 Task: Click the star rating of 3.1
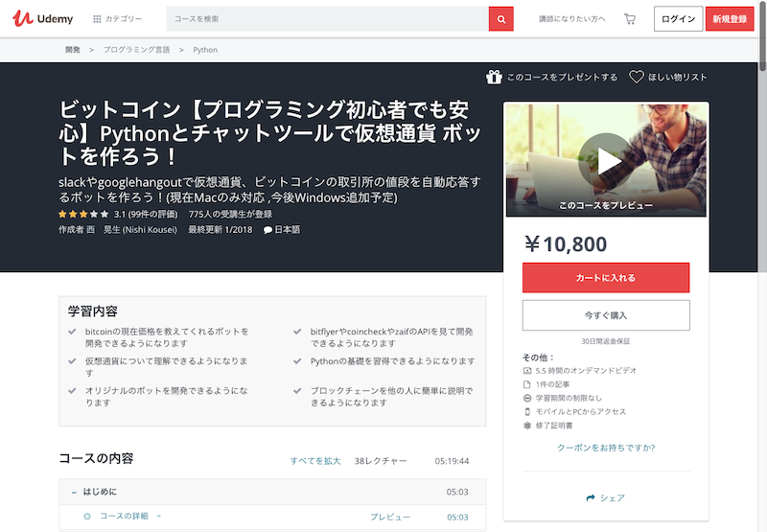tap(83, 214)
